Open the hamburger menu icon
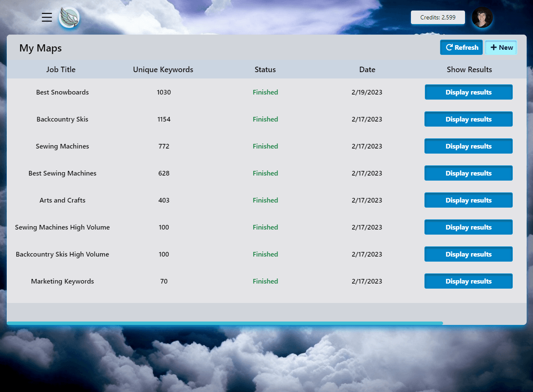 click(47, 17)
